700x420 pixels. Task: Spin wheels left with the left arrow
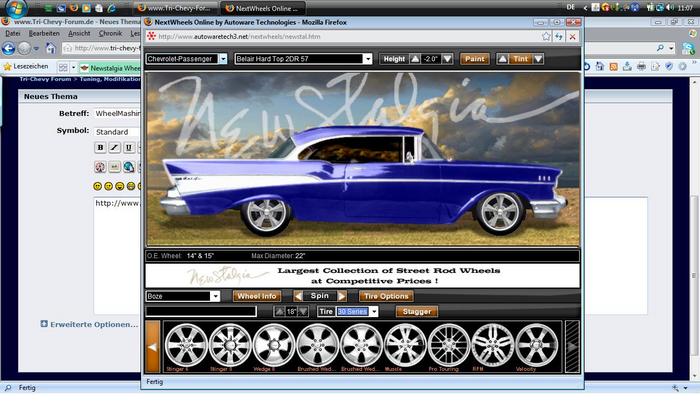click(298, 296)
